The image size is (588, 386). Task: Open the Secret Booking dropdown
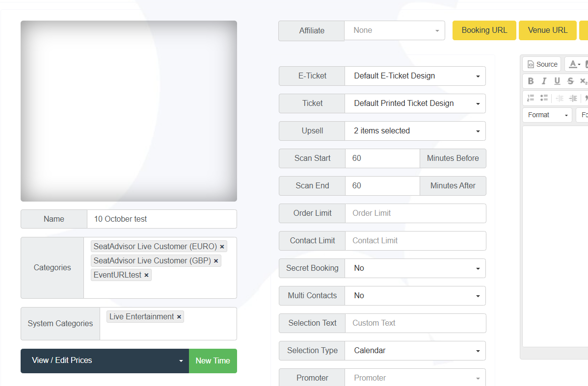(415, 268)
